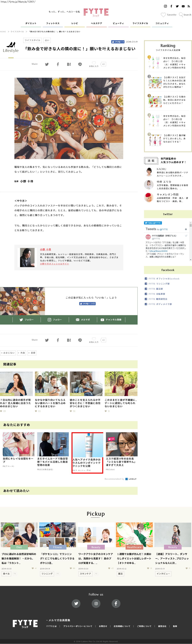The height and width of the screenshot is (644, 192).
Task: Open the ダイエット menu item
Action: click(x=31, y=23)
